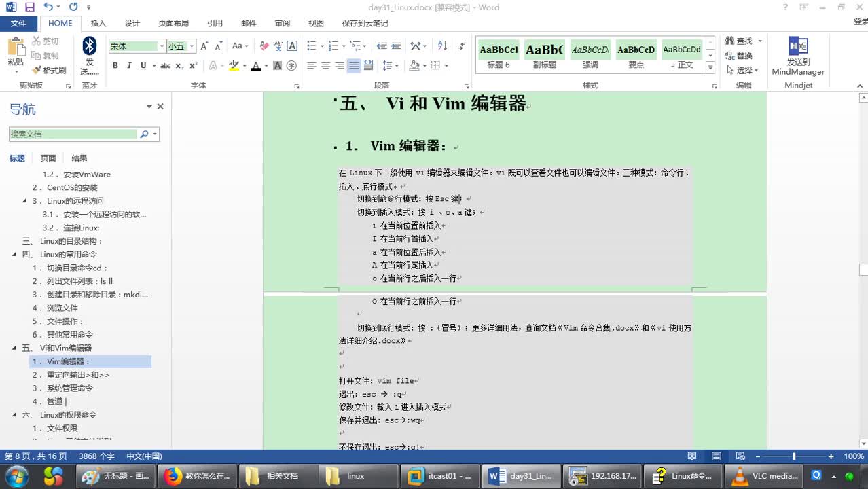
Task: Open the font name dropdown (宋体)
Action: [162, 46]
